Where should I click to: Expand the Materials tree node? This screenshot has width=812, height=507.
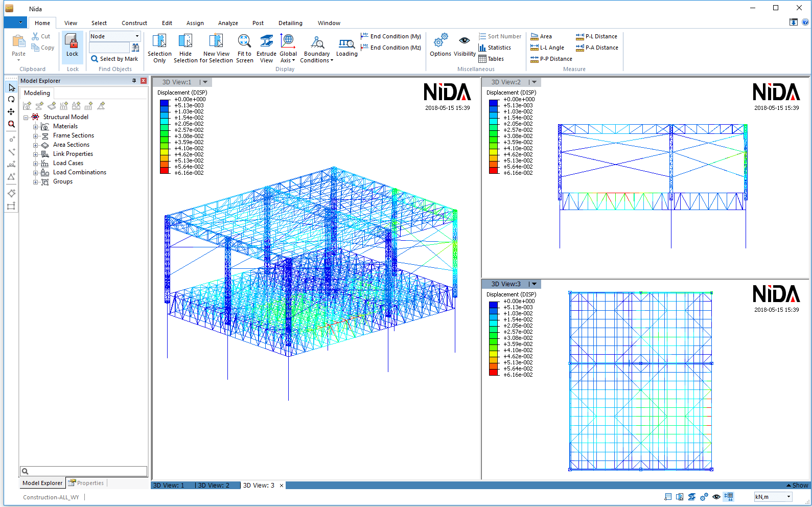35,127
